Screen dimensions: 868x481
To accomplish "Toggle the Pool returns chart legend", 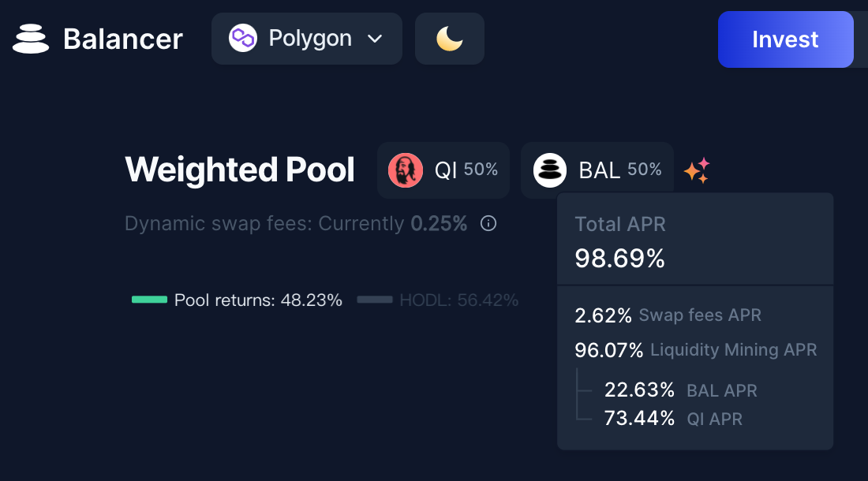I will [x=237, y=300].
